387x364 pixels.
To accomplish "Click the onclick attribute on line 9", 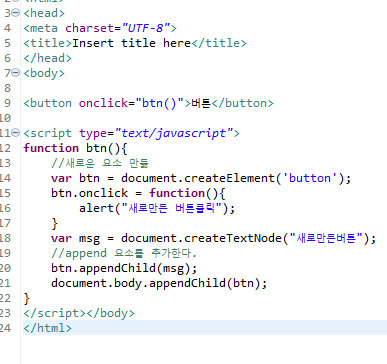I will point(103,103).
